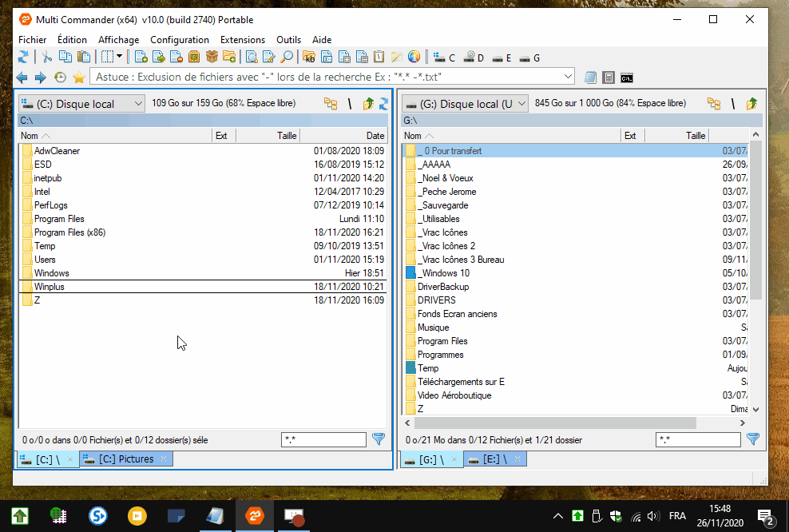Click the new folder (folder plus) icon

229,58
